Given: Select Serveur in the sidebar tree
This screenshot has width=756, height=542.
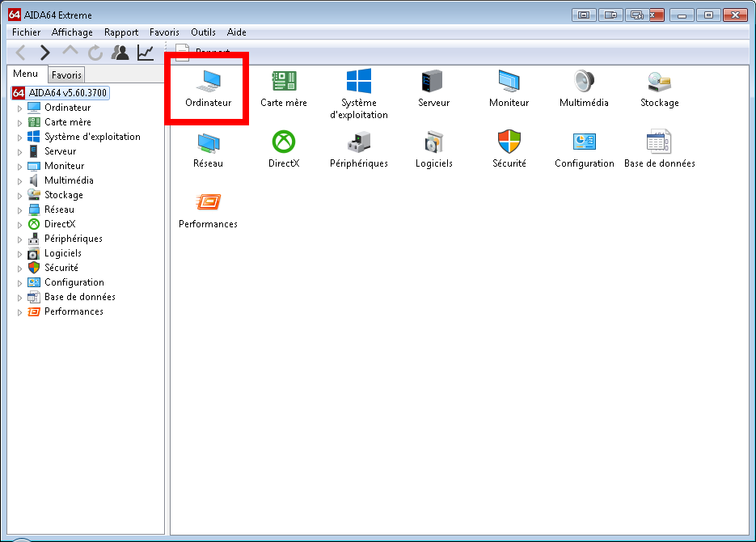Looking at the screenshot, I should [x=61, y=151].
